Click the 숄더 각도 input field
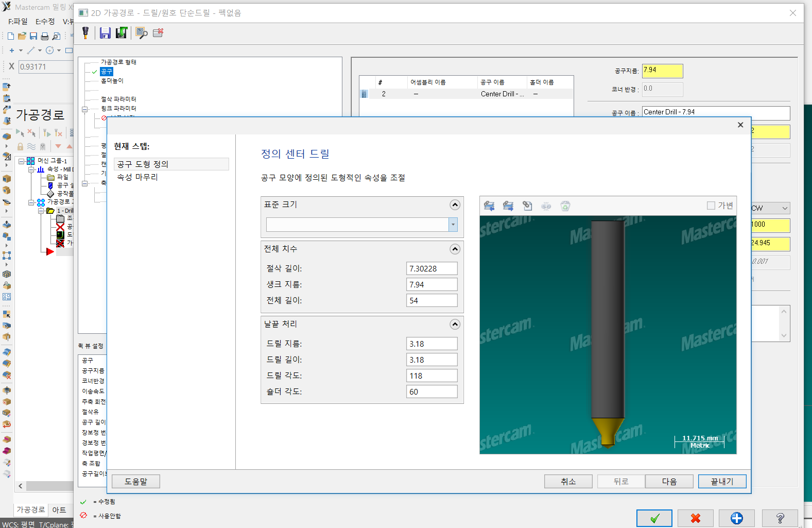Image resolution: width=812 pixels, height=528 pixels. click(x=432, y=391)
